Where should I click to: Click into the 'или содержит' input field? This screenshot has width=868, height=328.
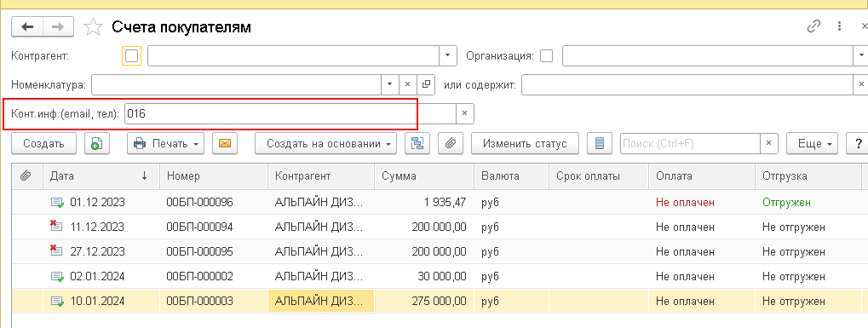pyautogui.click(x=687, y=85)
